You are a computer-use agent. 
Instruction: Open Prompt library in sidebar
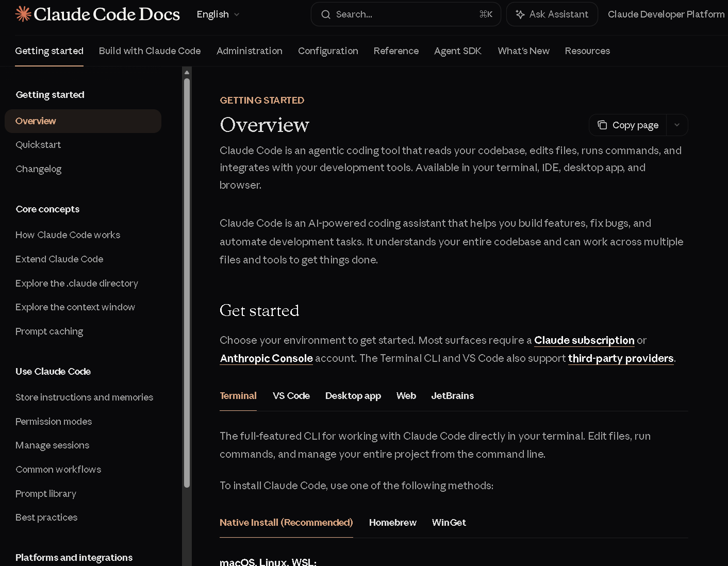46,494
